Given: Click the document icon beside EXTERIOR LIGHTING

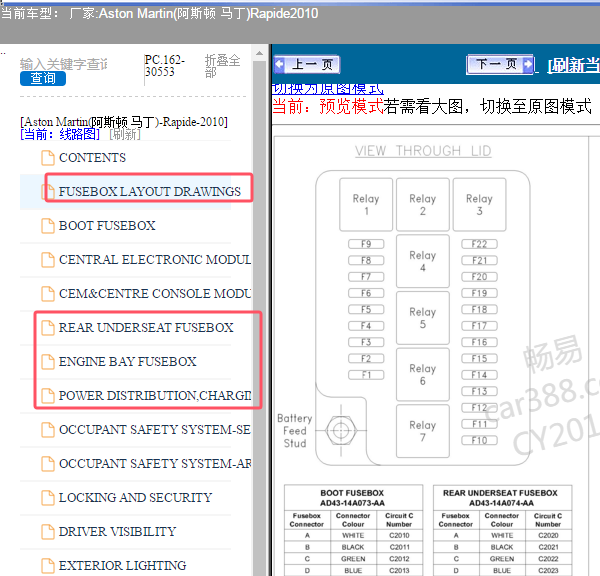Looking at the screenshot, I should (48, 566).
